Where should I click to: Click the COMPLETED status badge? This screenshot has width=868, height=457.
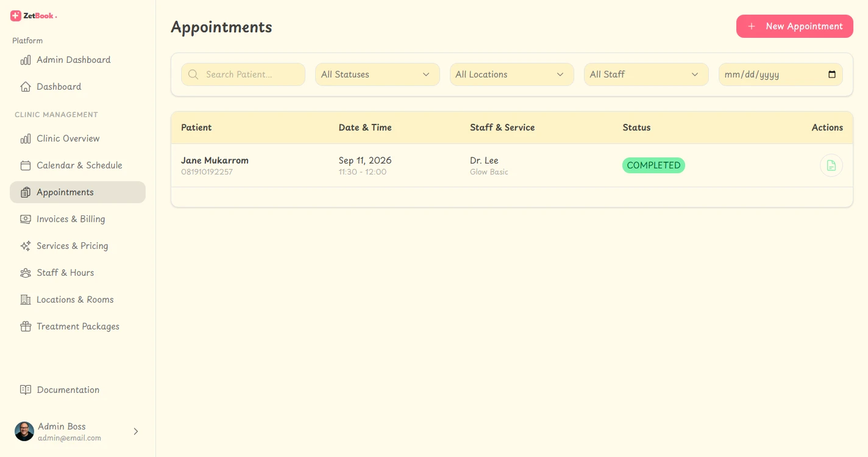tap(653, 165)
